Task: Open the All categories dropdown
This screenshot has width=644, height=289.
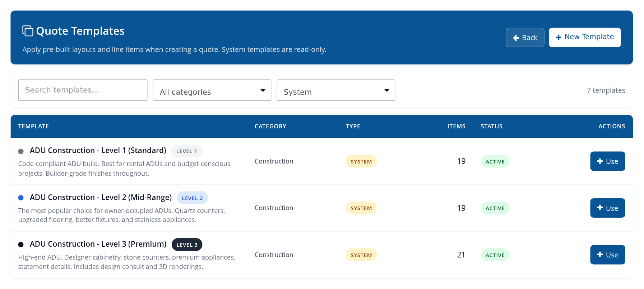Action: click(212, 90)
